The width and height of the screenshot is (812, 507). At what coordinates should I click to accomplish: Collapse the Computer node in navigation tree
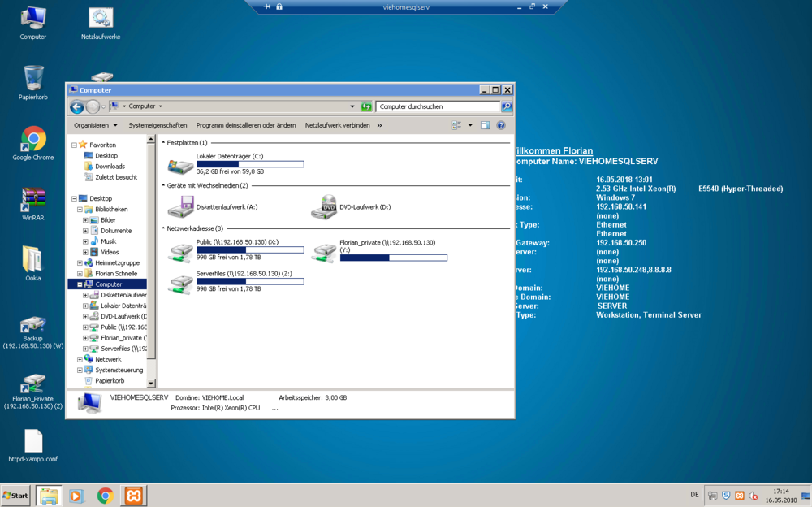(x=80, y=284)
